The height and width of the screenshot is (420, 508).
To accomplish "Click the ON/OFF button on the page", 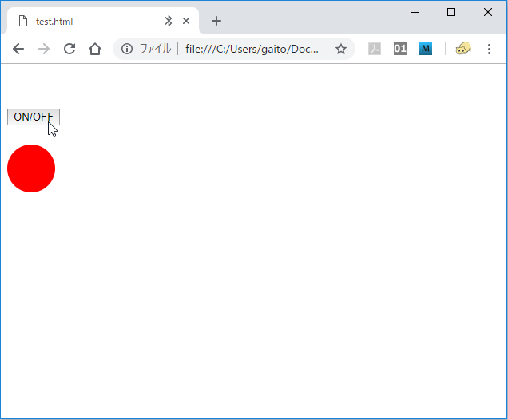I will 33,117.
